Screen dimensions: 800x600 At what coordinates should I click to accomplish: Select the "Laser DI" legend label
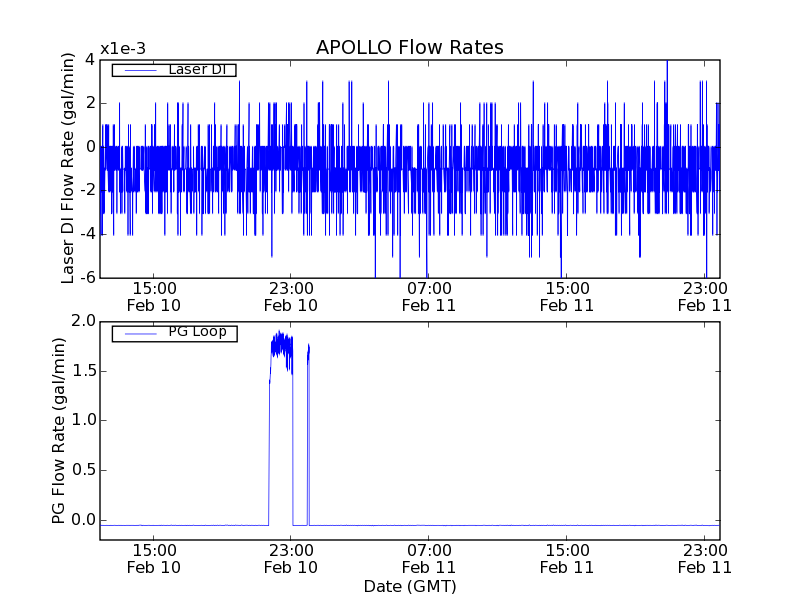[196, 69]
